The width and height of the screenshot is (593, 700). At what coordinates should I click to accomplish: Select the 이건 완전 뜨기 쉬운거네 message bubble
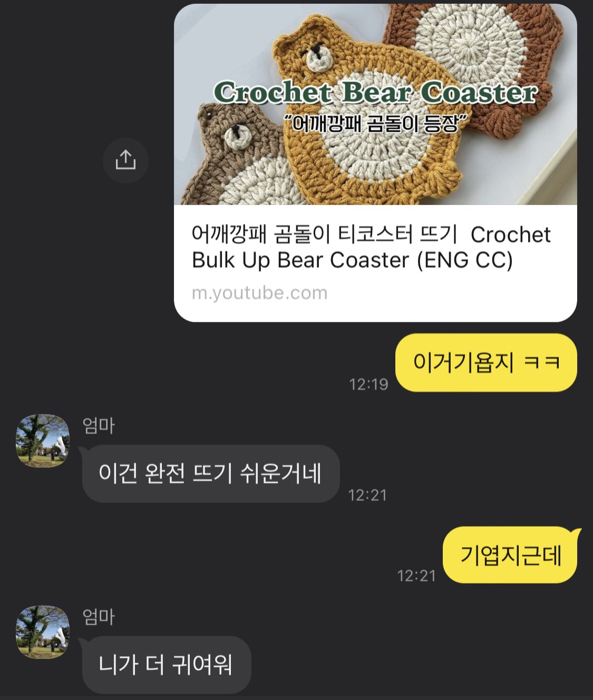[211, 473]
